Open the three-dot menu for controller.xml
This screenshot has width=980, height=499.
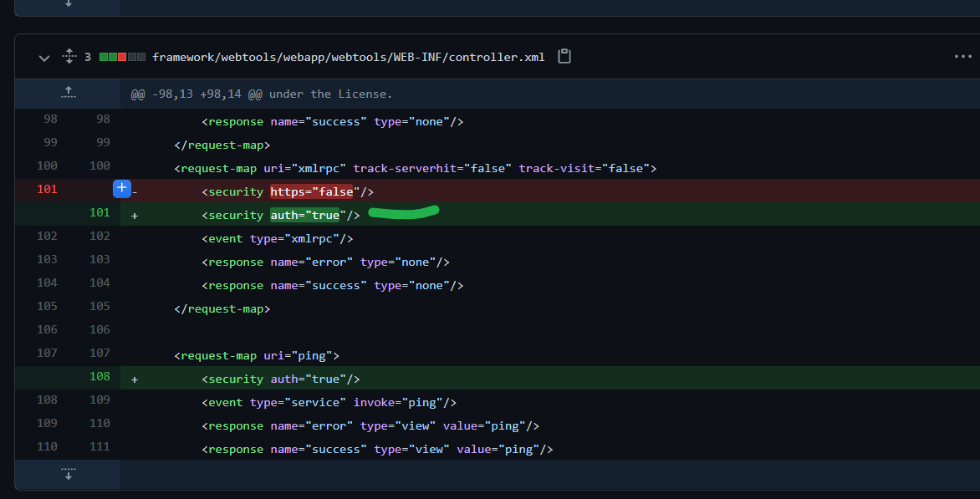point(963,57)
